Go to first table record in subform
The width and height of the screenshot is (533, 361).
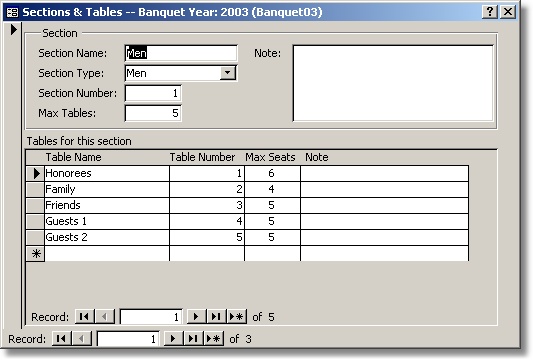pos(84,316)
